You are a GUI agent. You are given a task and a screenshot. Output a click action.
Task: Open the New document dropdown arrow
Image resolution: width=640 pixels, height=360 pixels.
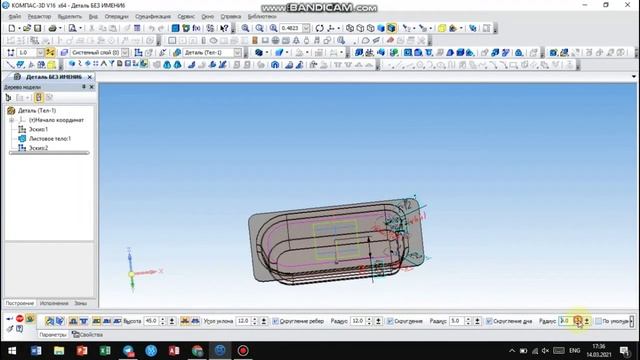point(19,29)
